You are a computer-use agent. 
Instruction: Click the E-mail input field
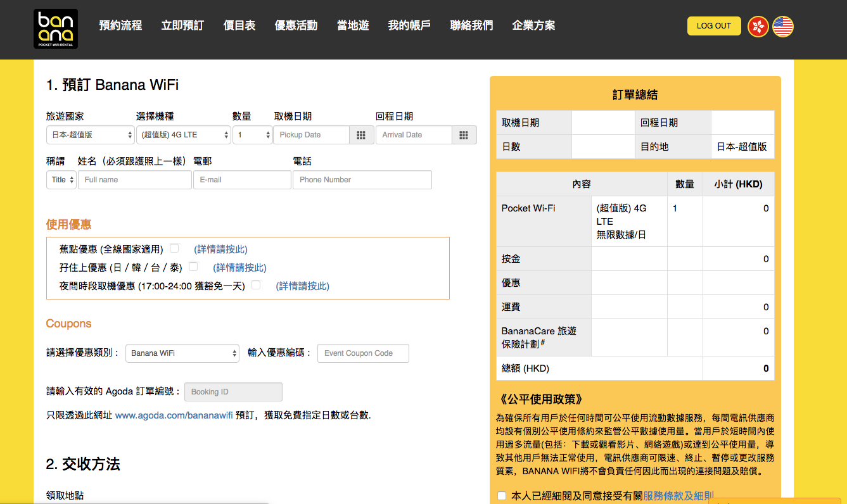pos(242,180)
